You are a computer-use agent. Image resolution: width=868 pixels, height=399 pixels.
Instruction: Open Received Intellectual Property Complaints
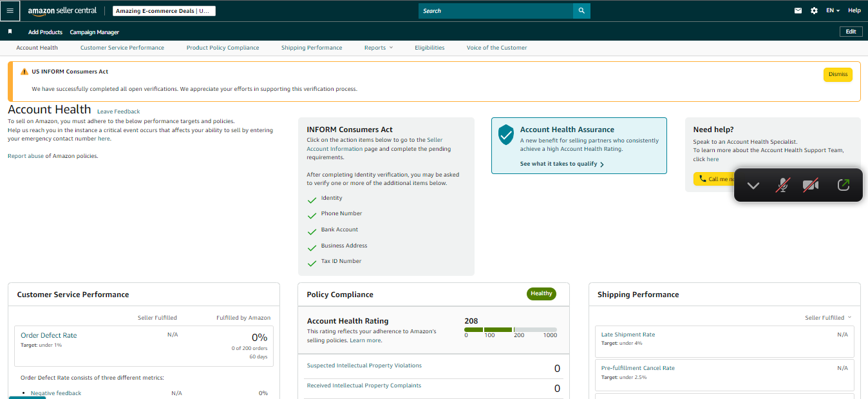click(x=364, y=385)
